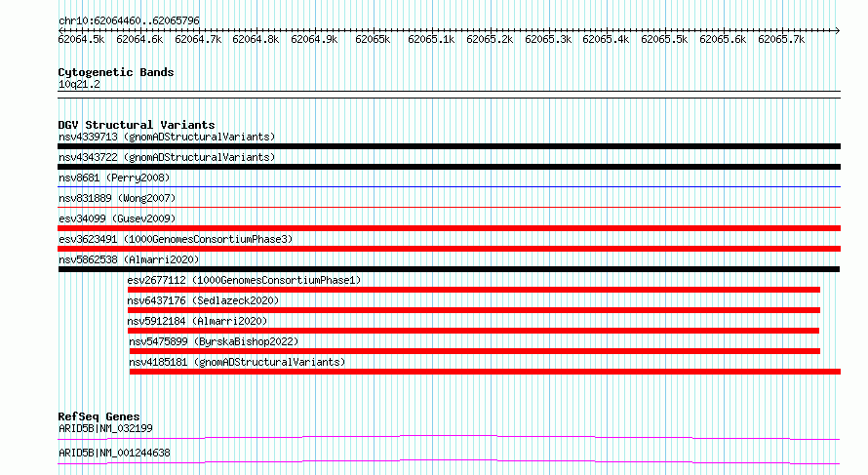
Task: Click the esv34099 (Gusev2009) label
Action: (x=117, y=218)
